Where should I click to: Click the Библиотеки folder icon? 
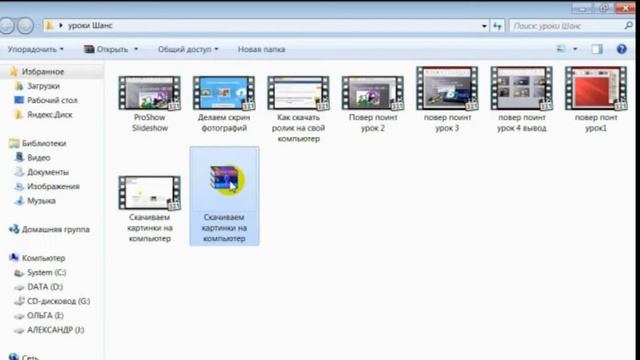coord(14,143)
